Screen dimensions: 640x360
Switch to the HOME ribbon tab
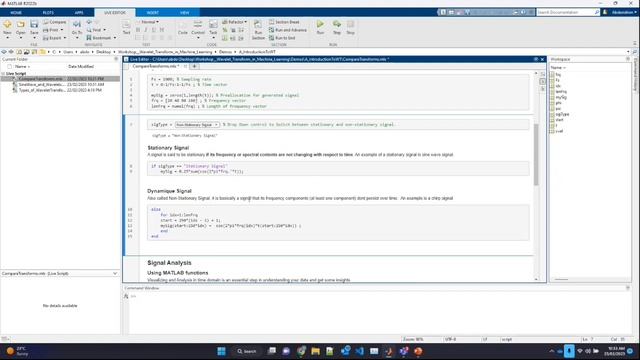click(x=16, y=13)
